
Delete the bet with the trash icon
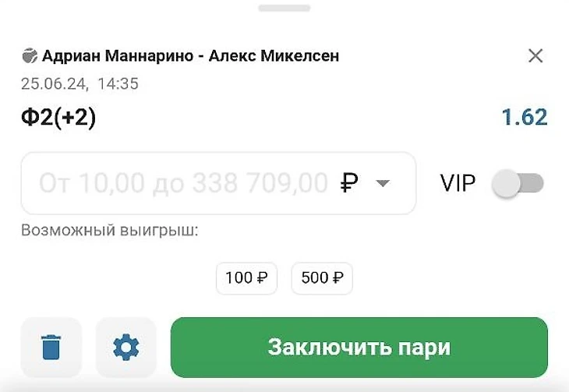pos(51,347)
